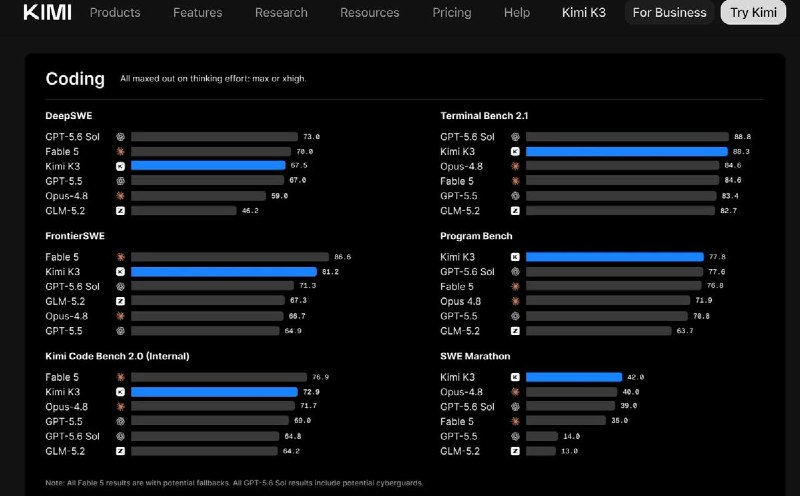Click the SWE Marathon title

(475, 356)
